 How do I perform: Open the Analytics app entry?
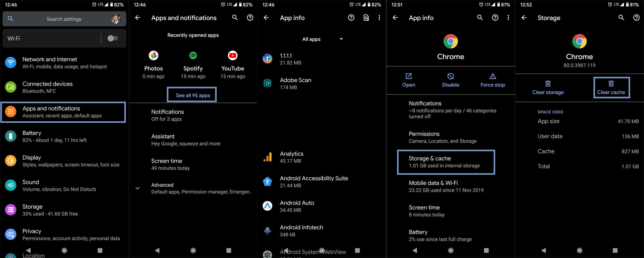[x=322, y=157]
